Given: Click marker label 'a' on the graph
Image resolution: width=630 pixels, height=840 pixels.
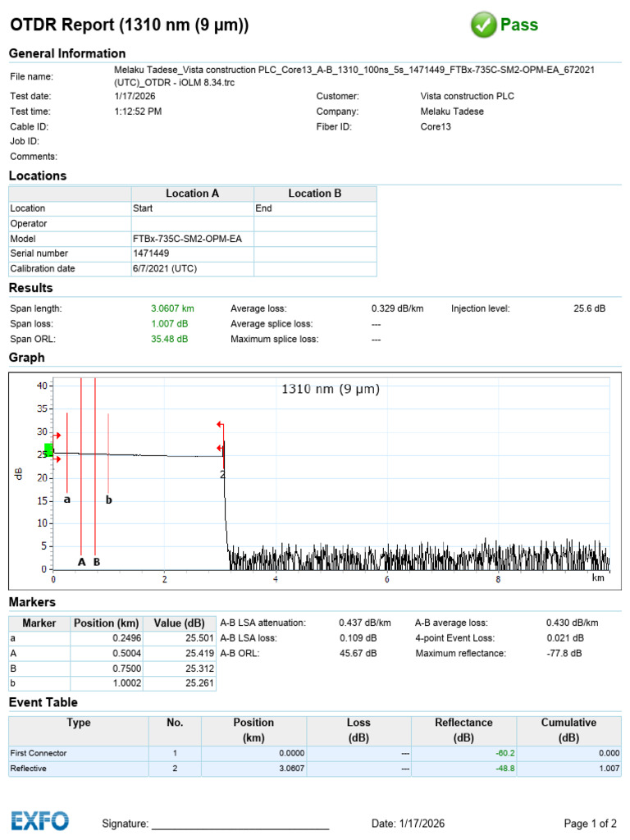Looking at the screenshot, I should [67, 500].
